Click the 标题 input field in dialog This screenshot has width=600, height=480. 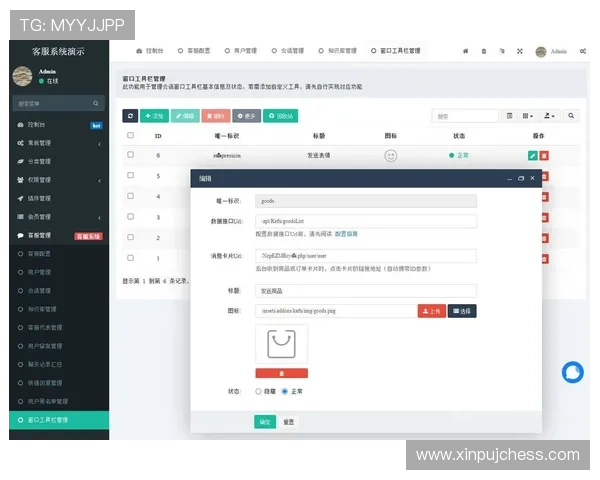tap(366, 291)
